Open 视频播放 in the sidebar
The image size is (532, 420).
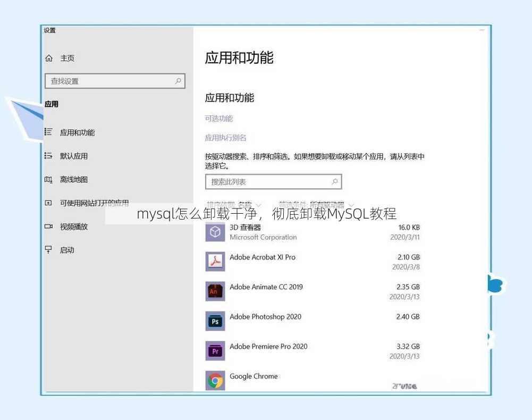tap(74, 226)
